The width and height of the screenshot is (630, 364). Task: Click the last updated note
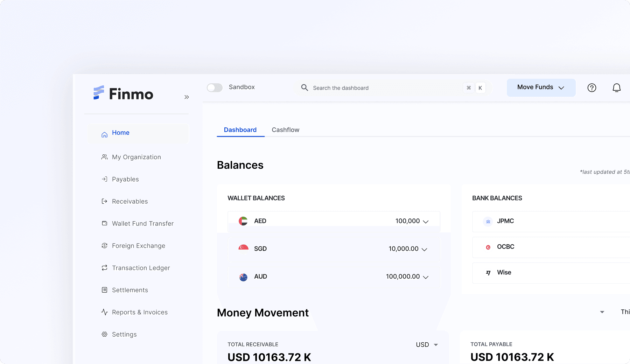pos(605,172)
